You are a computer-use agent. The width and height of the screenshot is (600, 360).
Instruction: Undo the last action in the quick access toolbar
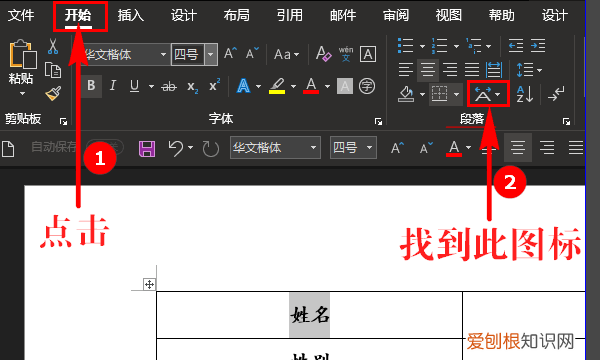[176, 148]
